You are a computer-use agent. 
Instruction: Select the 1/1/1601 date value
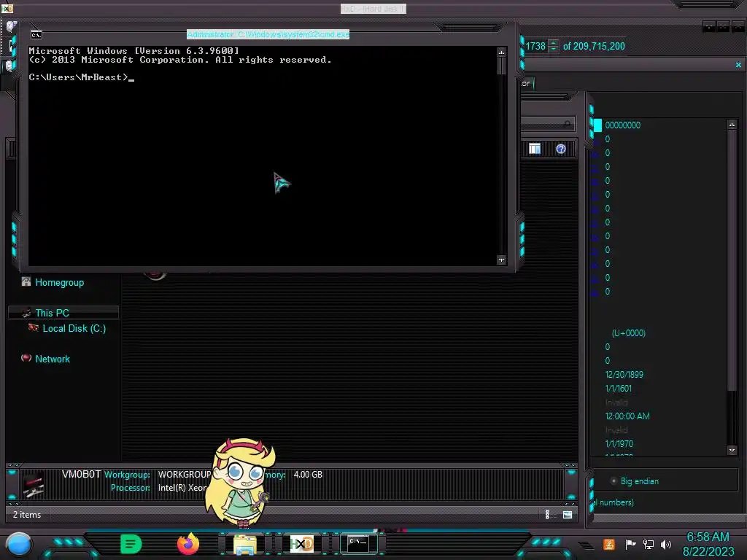click(x=619, y=388)
